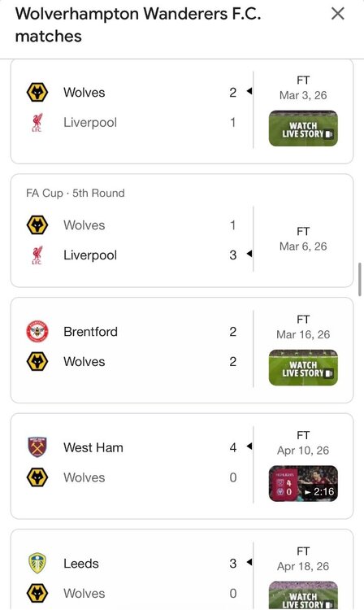Open the West Ham team name
Image resolution: width=364 pixels, height=610 pixels.
point(93,447)
